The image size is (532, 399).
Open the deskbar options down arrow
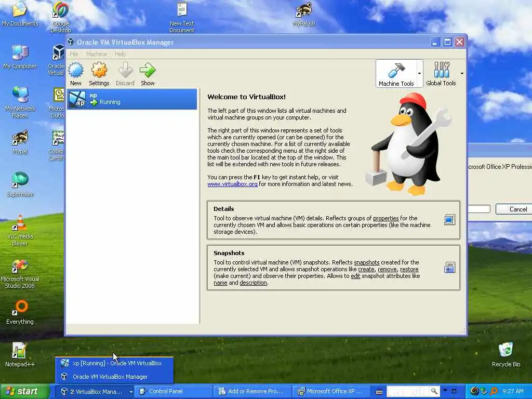tap(445, 391)
